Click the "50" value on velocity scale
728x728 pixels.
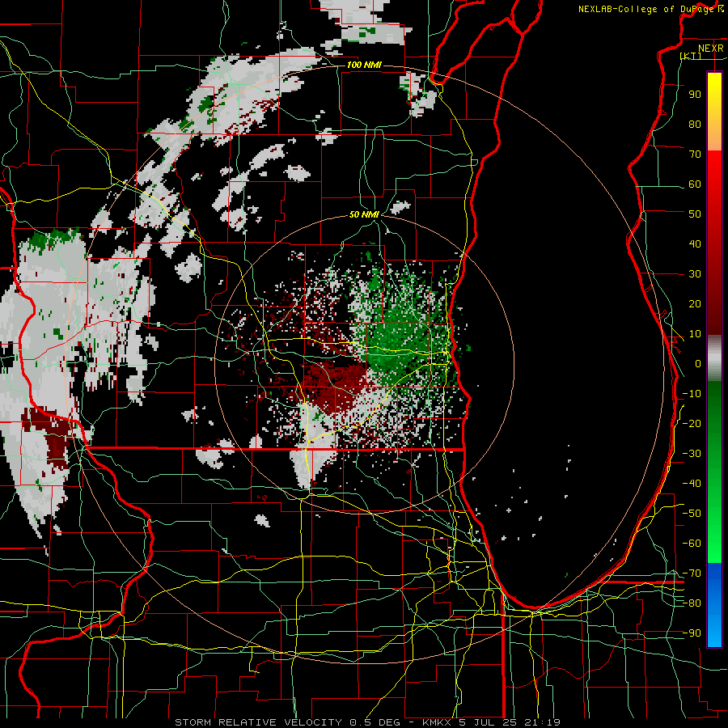[695, 214]
